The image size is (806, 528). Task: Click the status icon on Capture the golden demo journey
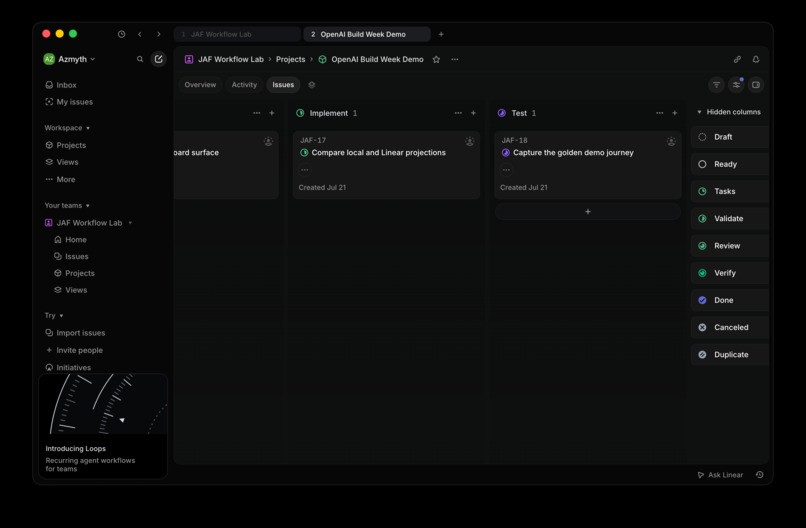[x=505, y=153]
